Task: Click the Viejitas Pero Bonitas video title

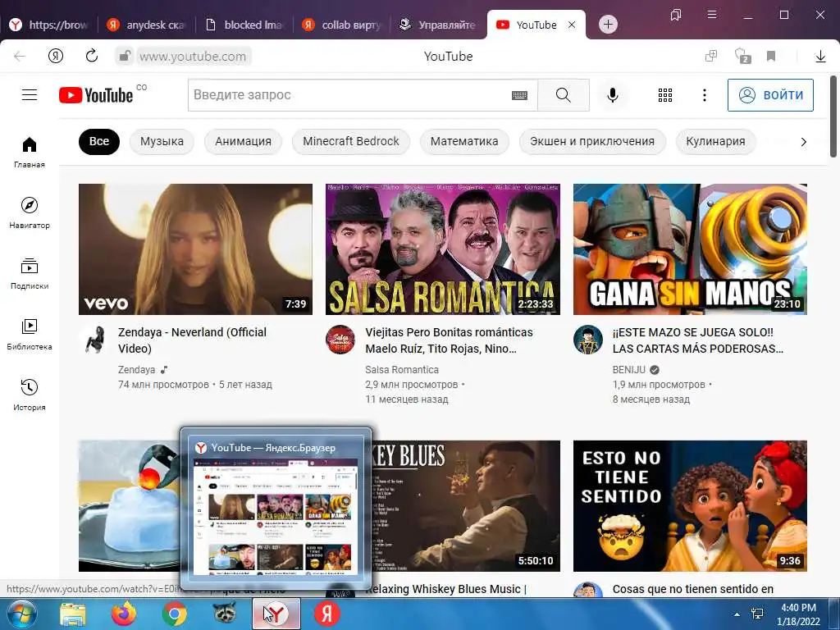Action: click(449, 340)
